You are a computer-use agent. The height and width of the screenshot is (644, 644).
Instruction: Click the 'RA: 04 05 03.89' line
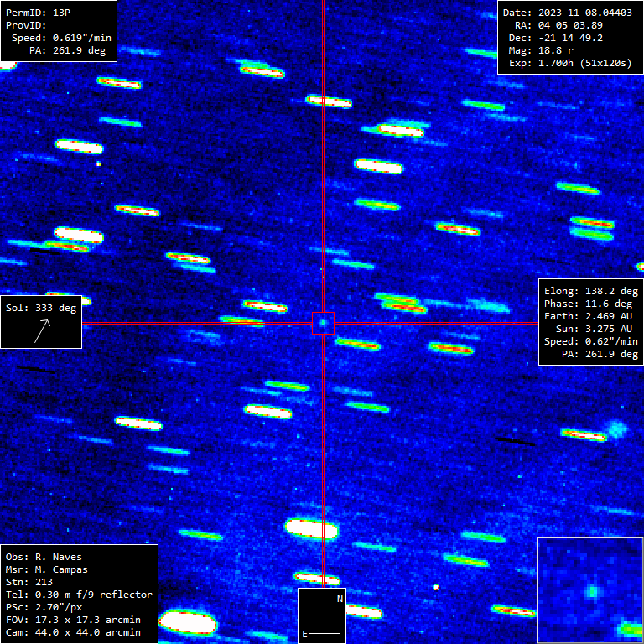click(559, 25)
